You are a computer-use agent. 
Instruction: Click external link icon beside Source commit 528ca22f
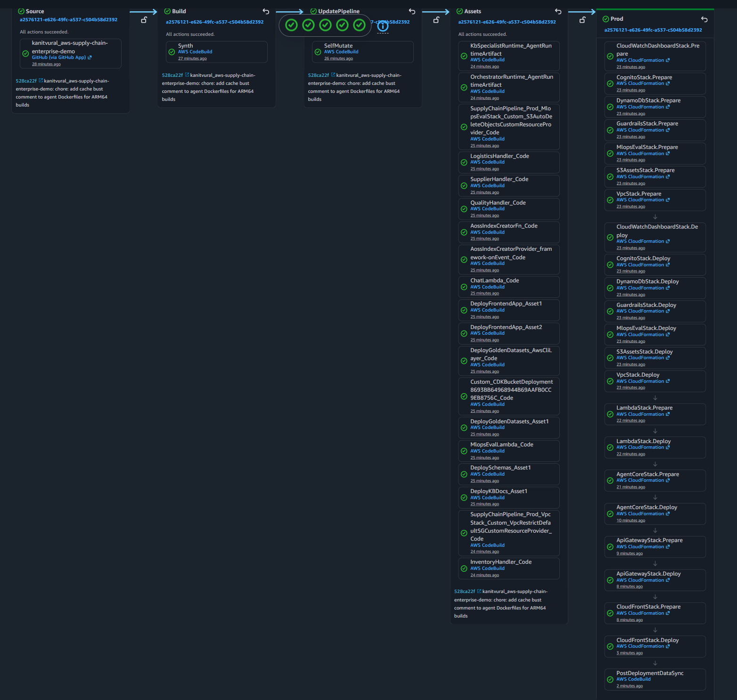click(41, 80)
